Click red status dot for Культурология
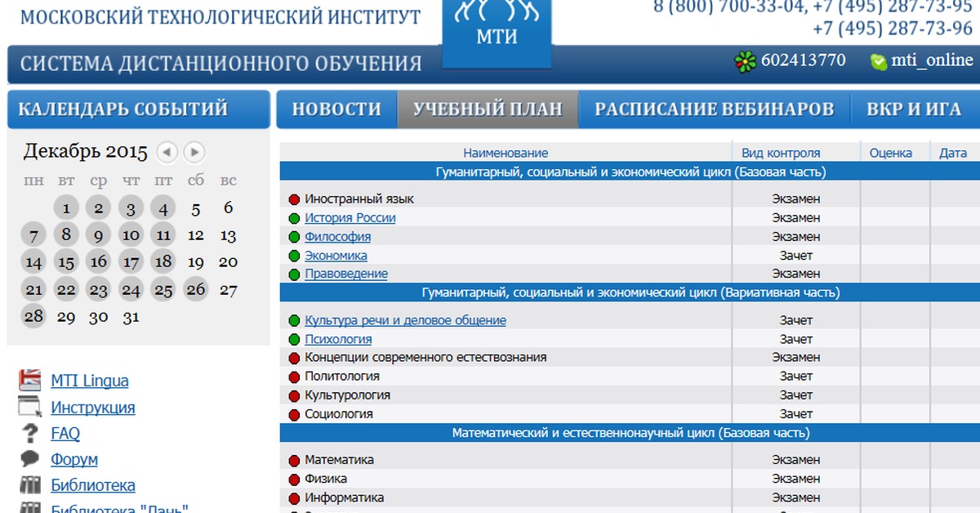The image size is (980, 513). [295, 395]
